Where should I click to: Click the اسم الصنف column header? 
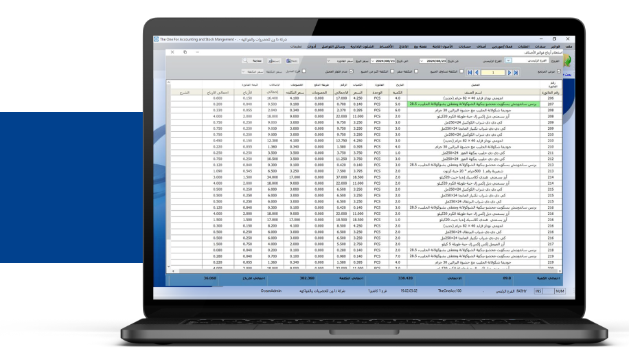point(473,93)
